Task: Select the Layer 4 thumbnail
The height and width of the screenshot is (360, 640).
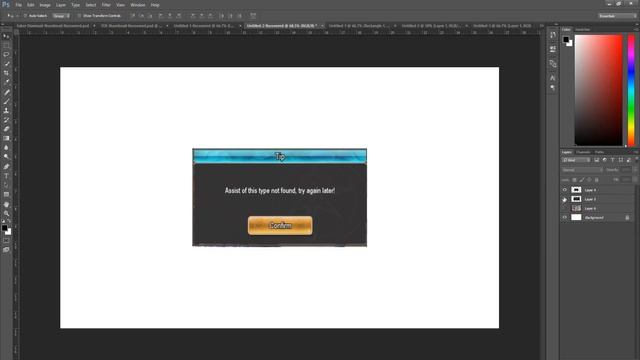Action: (x=576, y=190)
